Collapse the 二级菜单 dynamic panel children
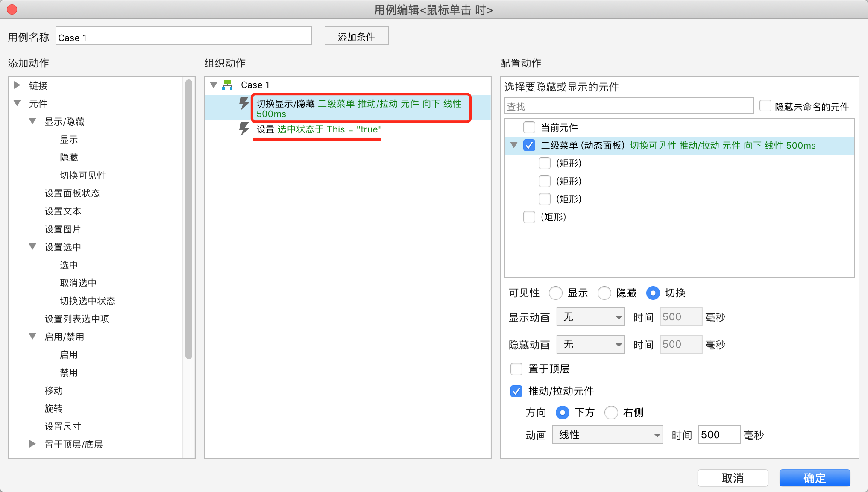The height and width of the screenshot is (492, 868). pos(514,145)
